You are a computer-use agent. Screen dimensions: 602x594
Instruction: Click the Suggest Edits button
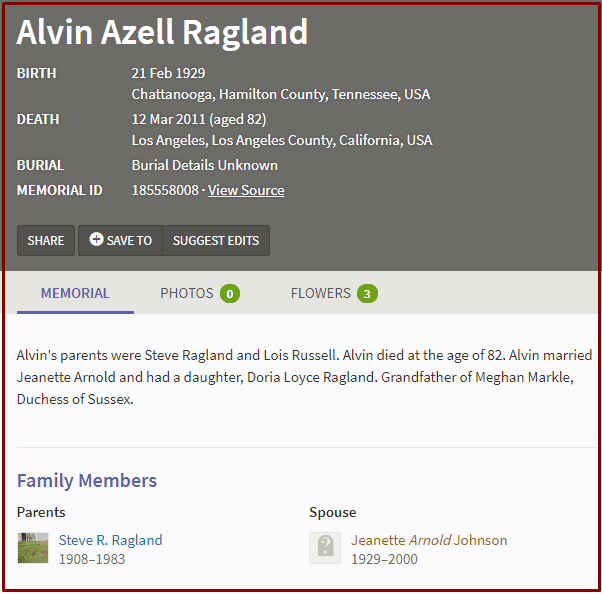click(216, 240)
